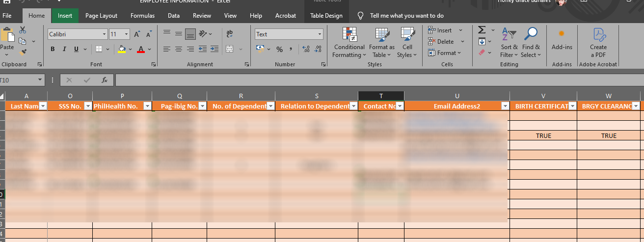Click the Copy icon in Clipboard
The image size is (644, 242).
pos(23,41)
